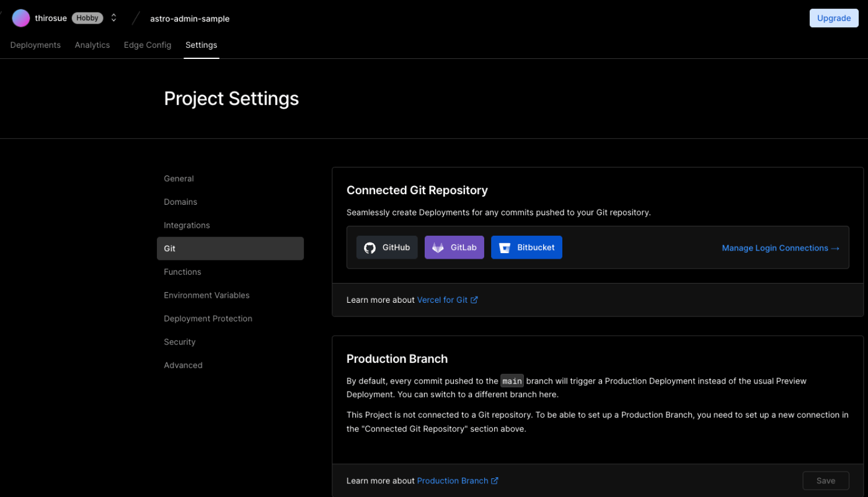The width and height of the screenshot is (868, 497).
Task: Connect the GitLab repository provider
Action: [454, 248]
